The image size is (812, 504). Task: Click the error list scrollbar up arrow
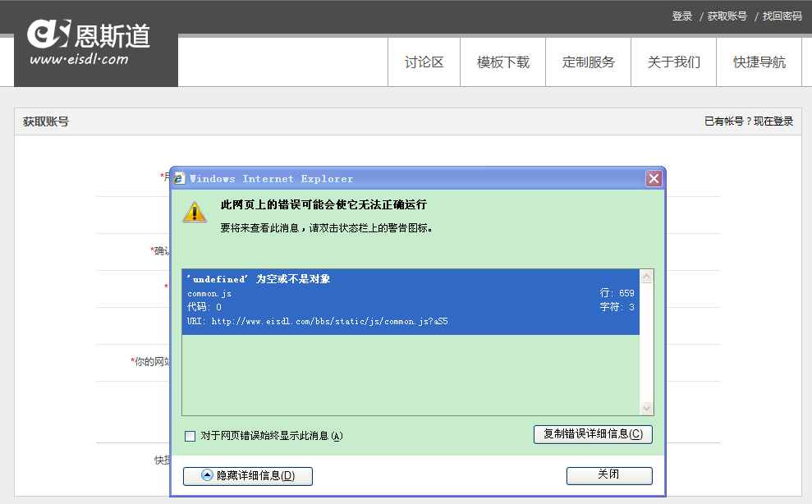coord(646,277)
